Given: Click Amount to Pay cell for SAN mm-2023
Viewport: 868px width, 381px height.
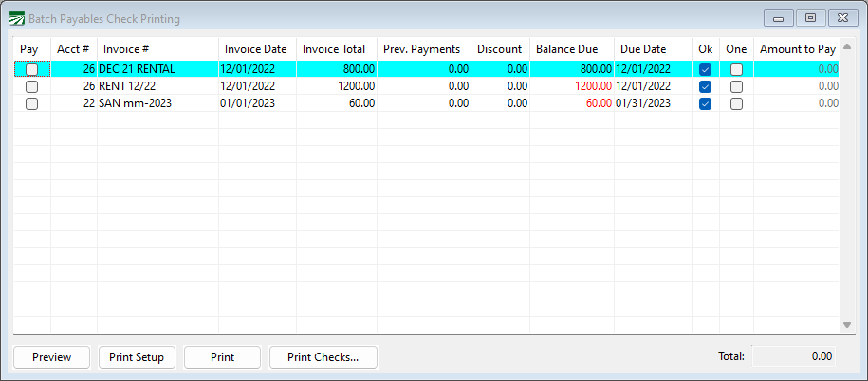Looking at the screenshot, I should tap(797, 103).
